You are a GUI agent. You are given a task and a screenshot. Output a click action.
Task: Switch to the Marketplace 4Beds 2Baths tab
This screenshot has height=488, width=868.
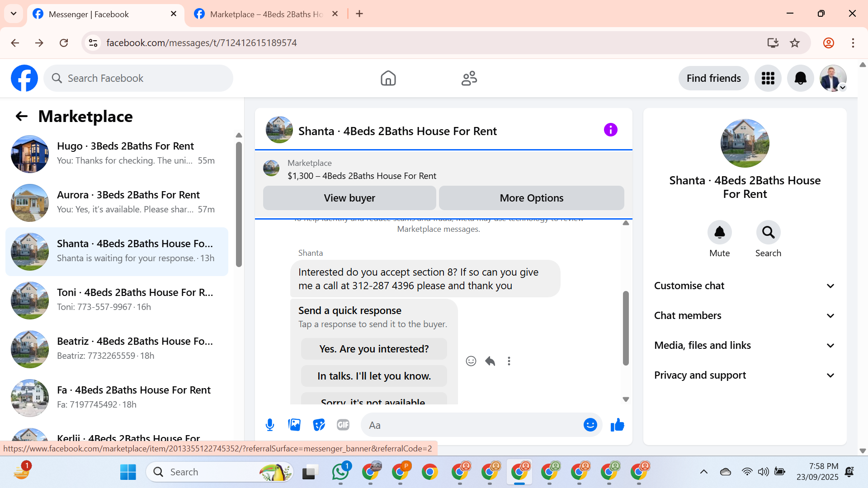[267, 14]
